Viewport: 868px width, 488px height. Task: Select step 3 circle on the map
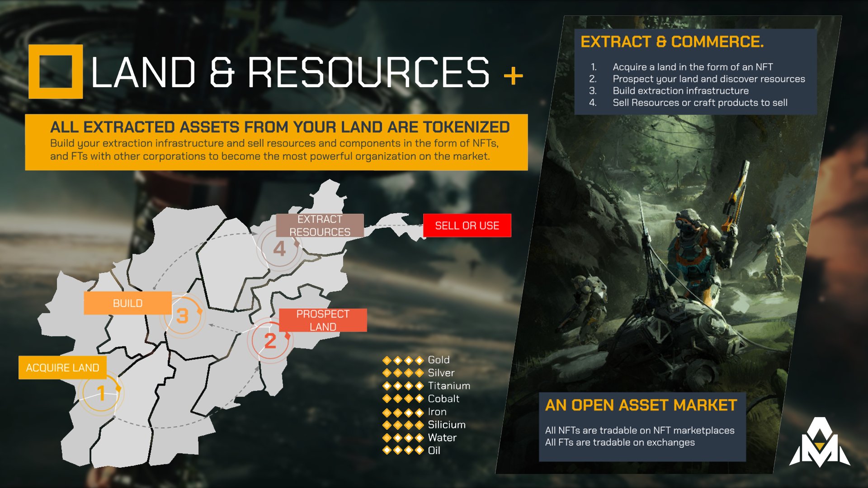[182, 315]
